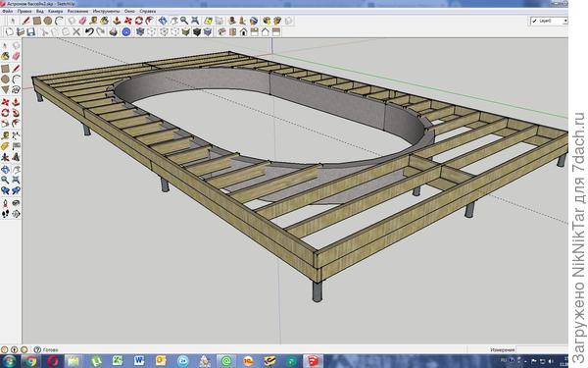
Task: Open the Правка menu
Action: pyautogui.click(x=24, y=11)
